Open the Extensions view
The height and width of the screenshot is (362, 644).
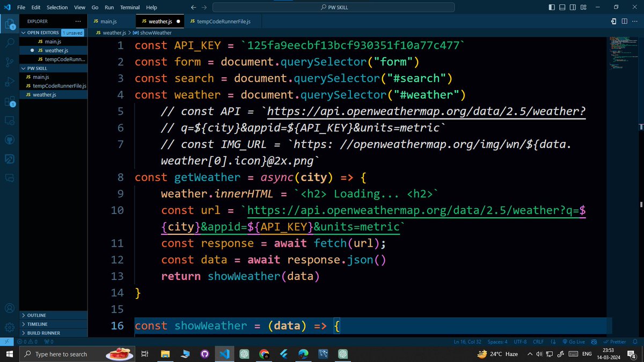(x=10, y=102)
